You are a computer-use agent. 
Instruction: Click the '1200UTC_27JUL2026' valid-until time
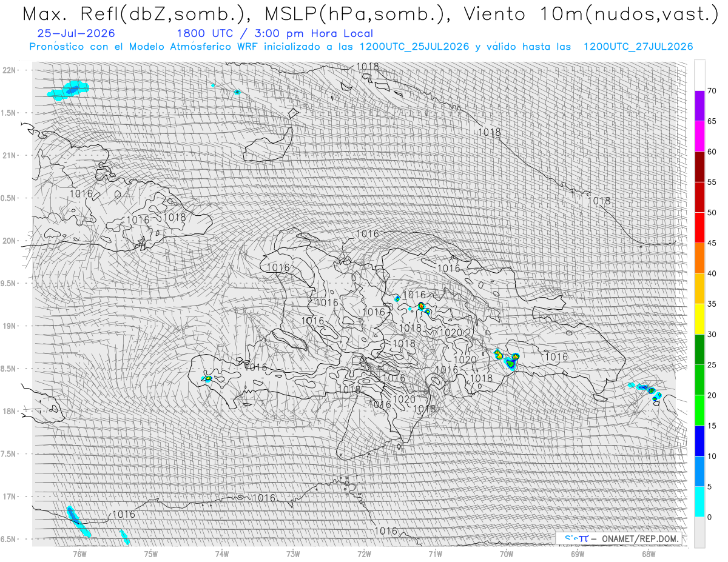pyautogui.click(x=638, y=47)
